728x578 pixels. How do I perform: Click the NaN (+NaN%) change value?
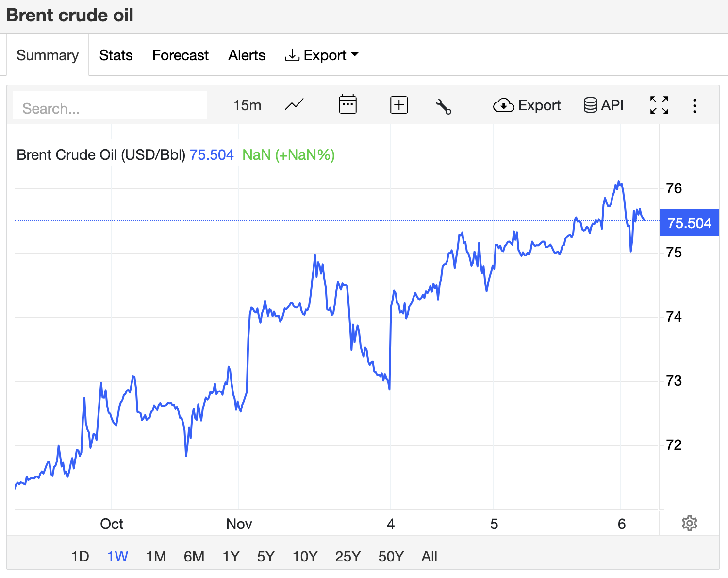(x=289, y=155)
